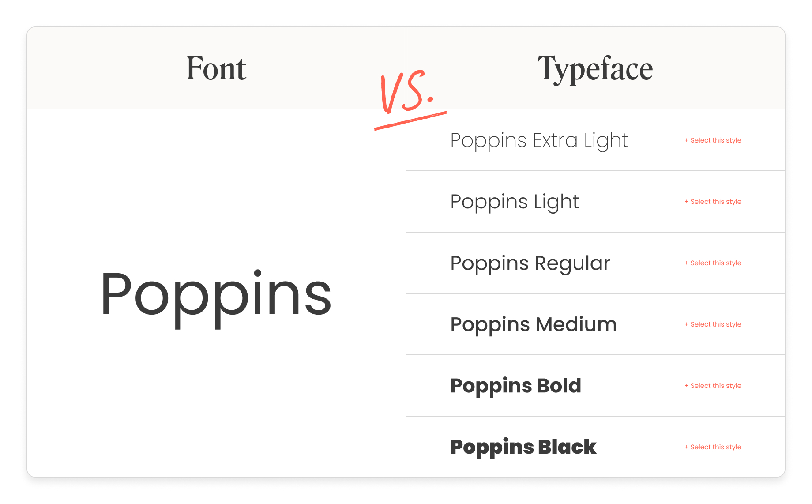Click the plus icon for Poppins Extra Light
812x504 pixels.
point(686,140)
